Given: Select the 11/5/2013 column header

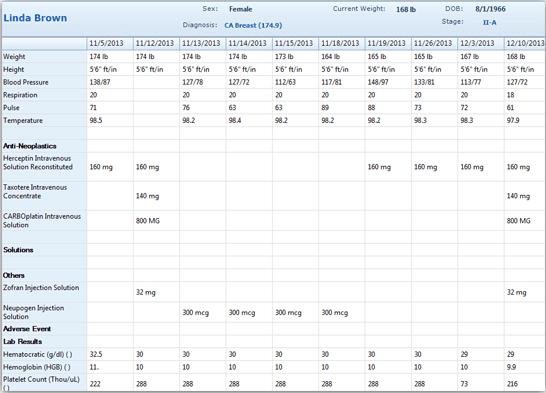Looking at the screenshot, I should [x=106, y=43].
